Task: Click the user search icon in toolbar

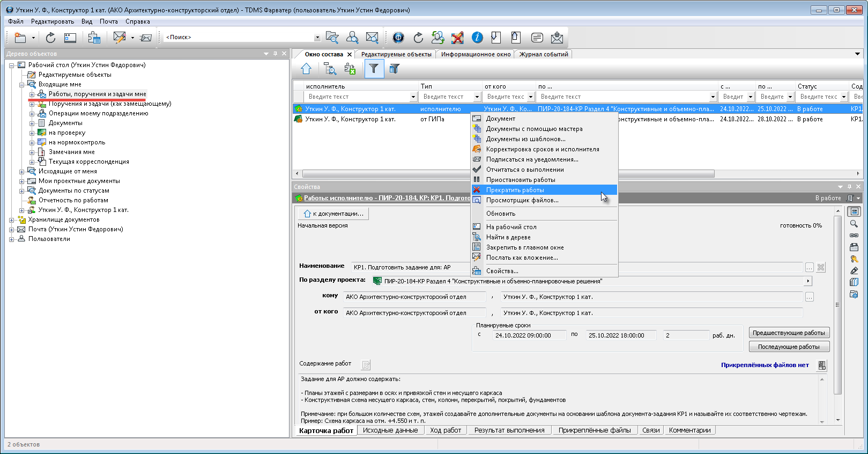Action: click(x=352, y=38)
